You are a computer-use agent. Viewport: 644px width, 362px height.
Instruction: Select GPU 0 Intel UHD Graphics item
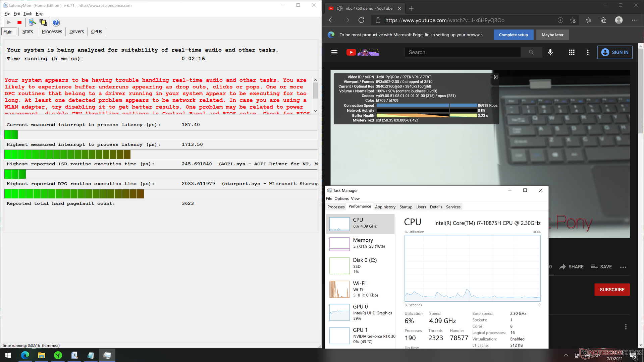click(x=360, y=312)
